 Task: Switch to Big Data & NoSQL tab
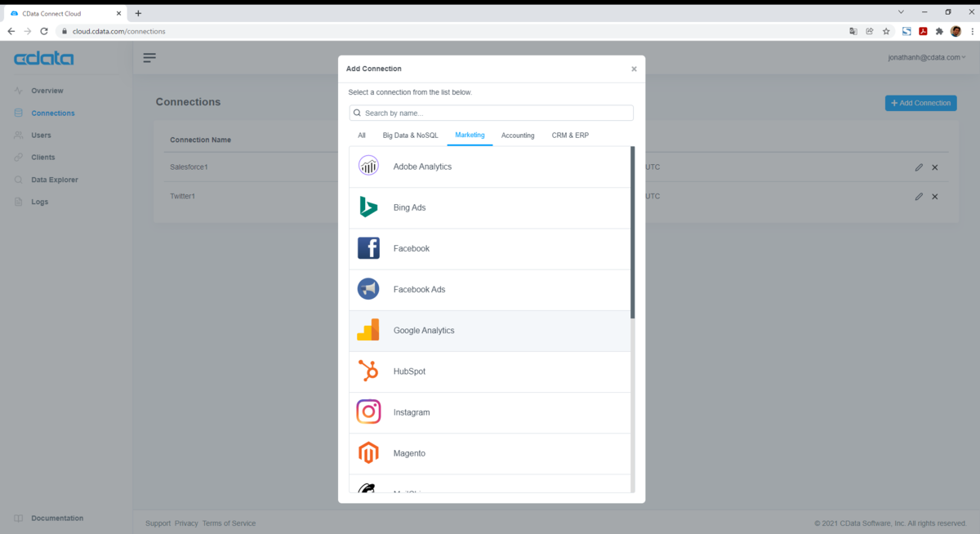point(410,136)
